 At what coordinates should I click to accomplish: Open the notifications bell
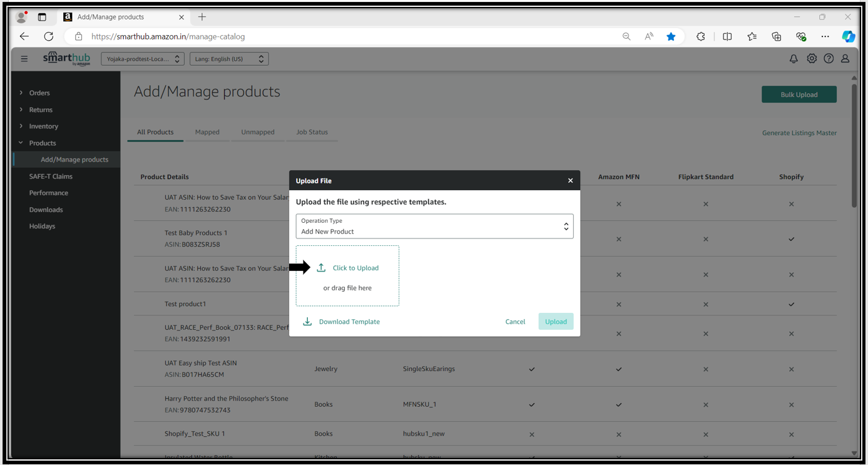coord(794,59)
